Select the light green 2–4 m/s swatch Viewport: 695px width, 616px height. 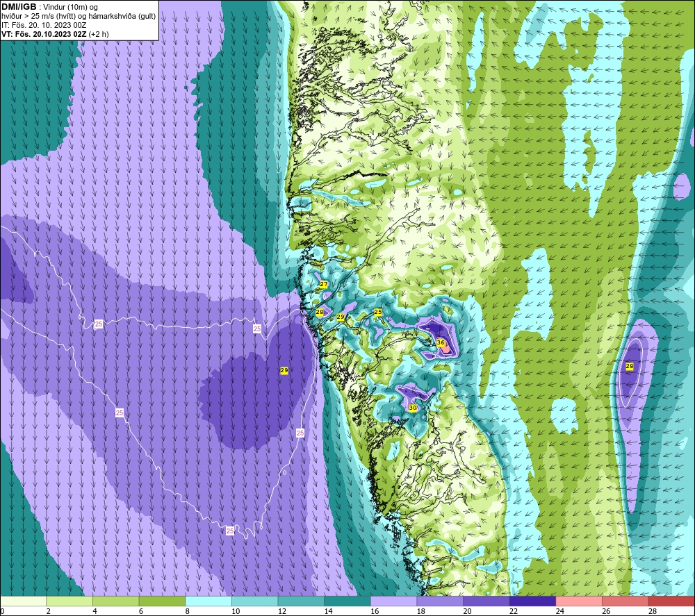(x=69, y=601)
